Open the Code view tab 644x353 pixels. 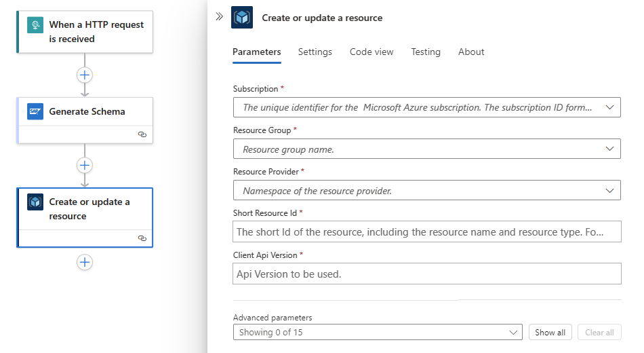click(371, 52)
